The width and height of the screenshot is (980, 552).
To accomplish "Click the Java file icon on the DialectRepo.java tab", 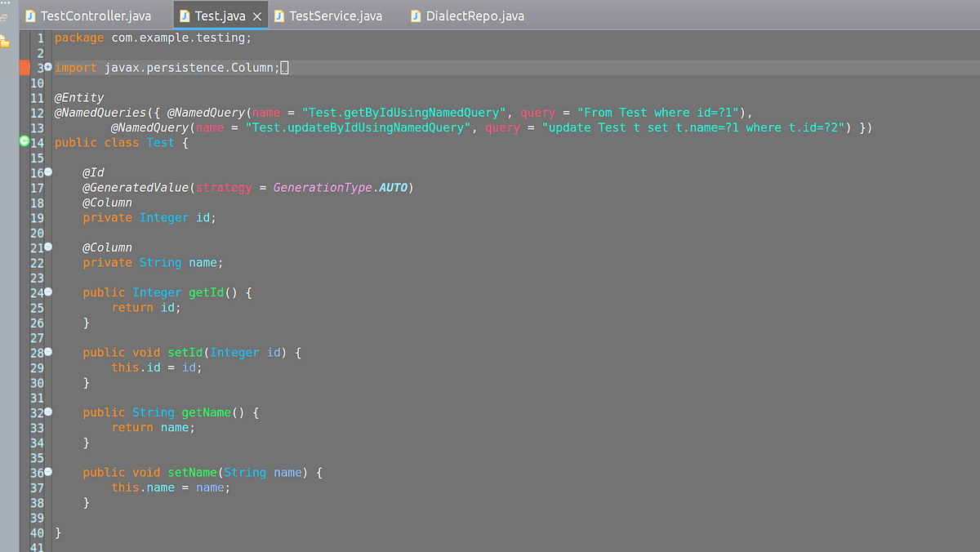I will coord(416,15).
